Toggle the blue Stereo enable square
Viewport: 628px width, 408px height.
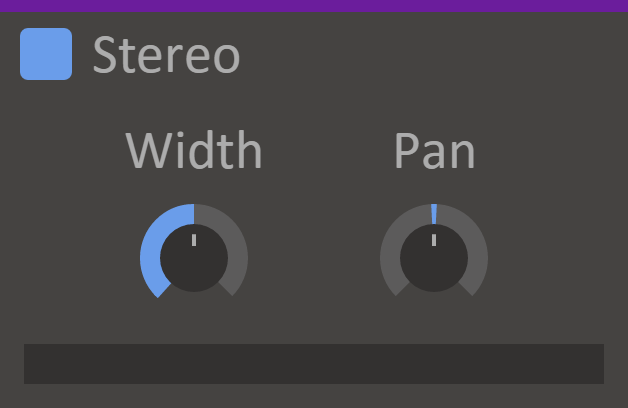[x=46, y=54]
